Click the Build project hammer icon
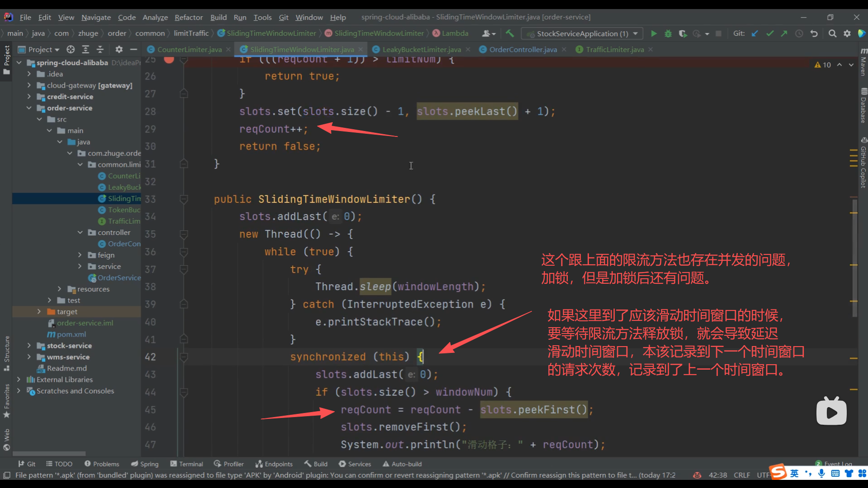 click(510, 33)
